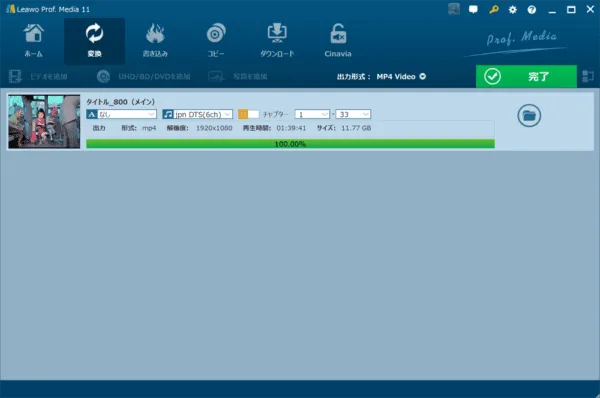The image size is (600, 398).
Task: Open the Cinavia removal module
Action: 338,41
